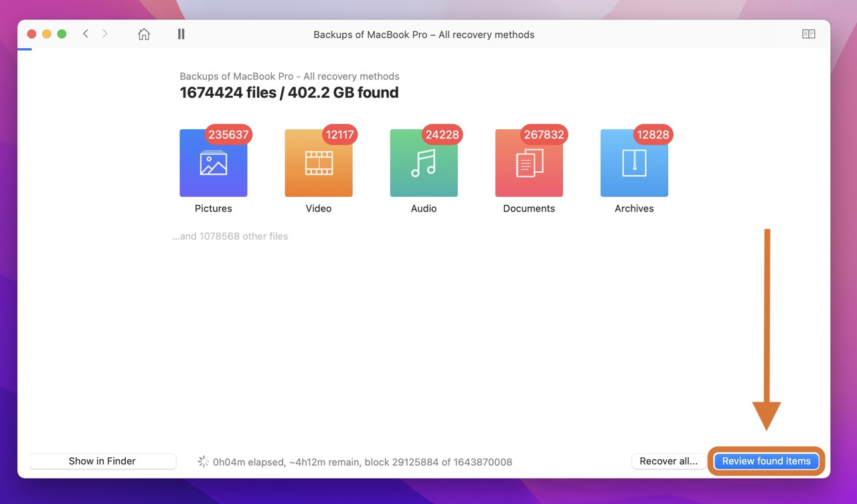Image resolution: width=857 pixels, height=504 pixels.
Task: Click Recover all... button
Action: coord(668,461)
